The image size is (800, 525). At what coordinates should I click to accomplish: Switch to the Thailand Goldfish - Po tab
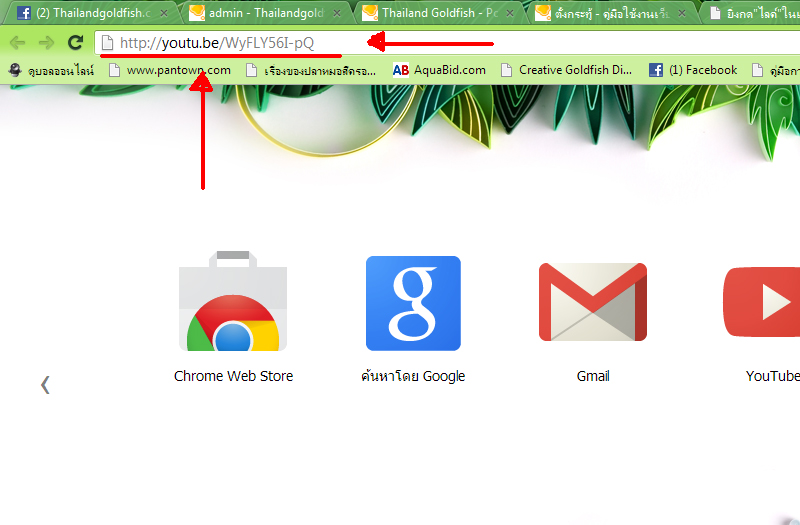pyautogui.click(x=439, y=13)
